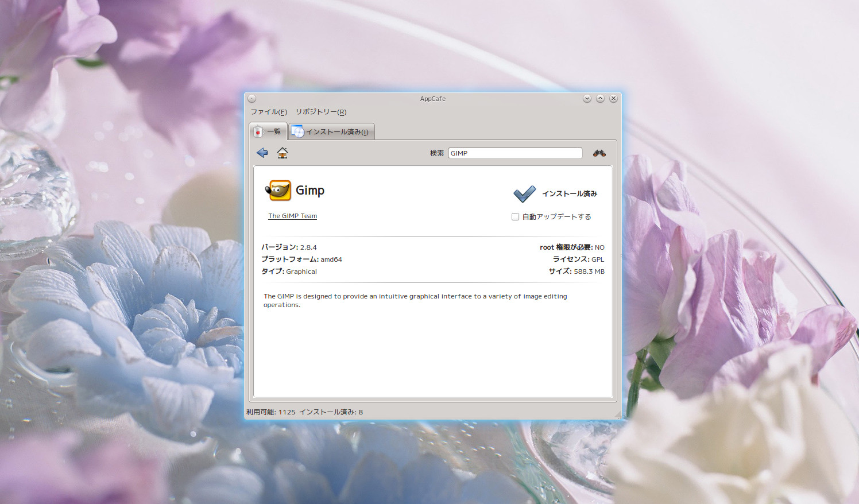Close the AppCafe window
Viewport: 859px width, 504px height.
coord(613,99)
